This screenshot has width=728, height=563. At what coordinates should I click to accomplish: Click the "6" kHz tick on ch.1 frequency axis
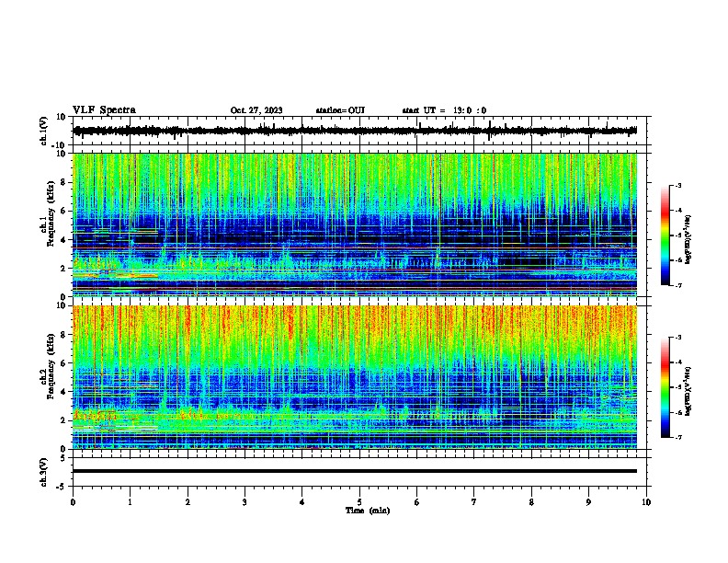click(x=63, y=211)
